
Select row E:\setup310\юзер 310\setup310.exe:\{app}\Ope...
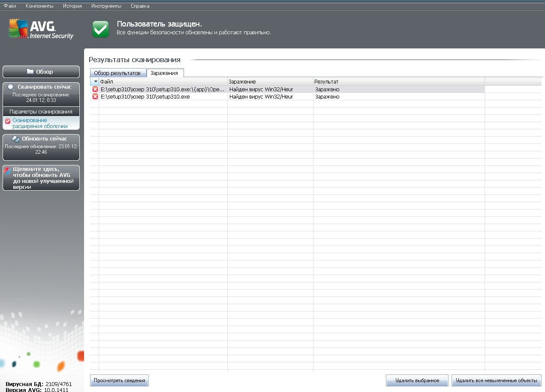(287, 89)
